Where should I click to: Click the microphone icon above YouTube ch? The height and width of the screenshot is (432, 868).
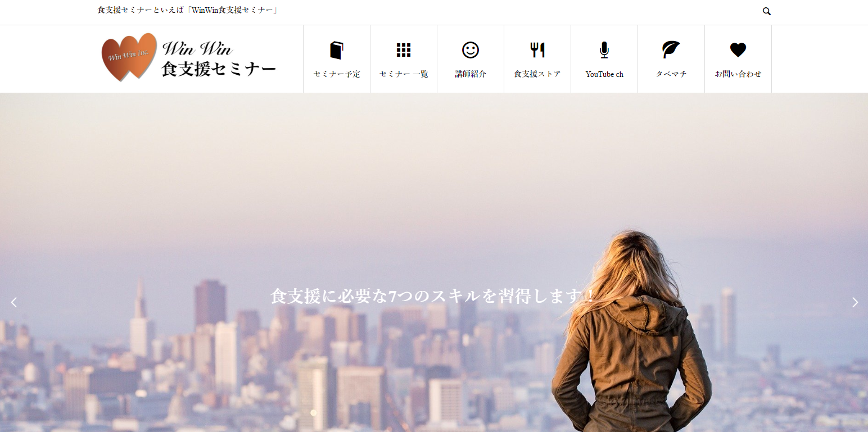604,50
